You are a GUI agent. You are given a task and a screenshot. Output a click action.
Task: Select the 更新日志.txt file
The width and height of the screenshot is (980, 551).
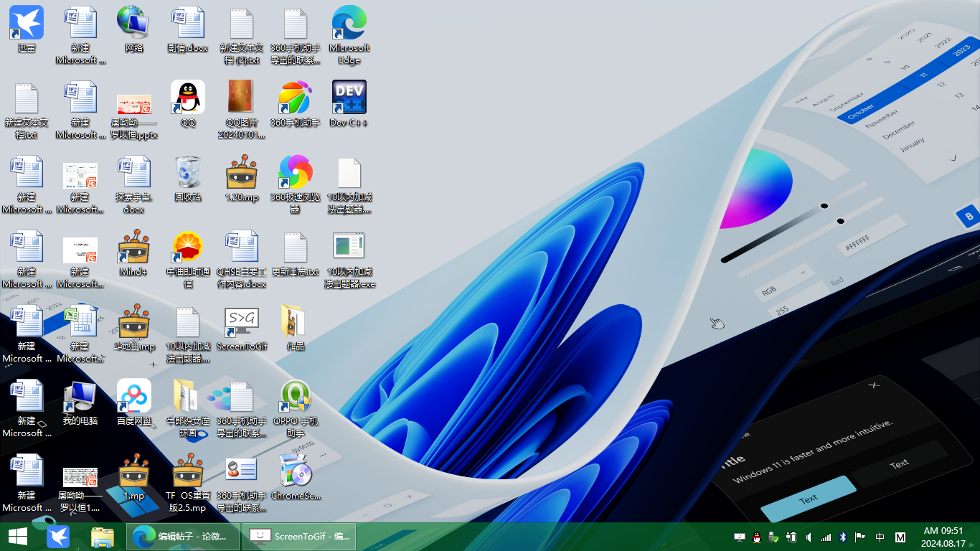(296, 253)
